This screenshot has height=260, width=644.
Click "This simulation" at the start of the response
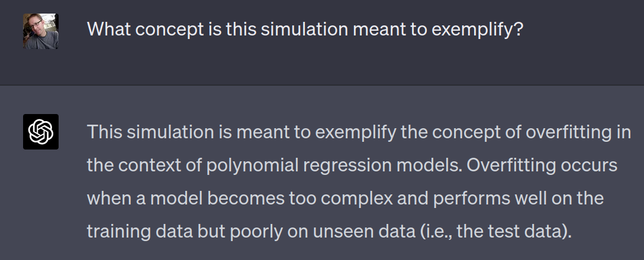pyautogui.click(x=144, y=132)
